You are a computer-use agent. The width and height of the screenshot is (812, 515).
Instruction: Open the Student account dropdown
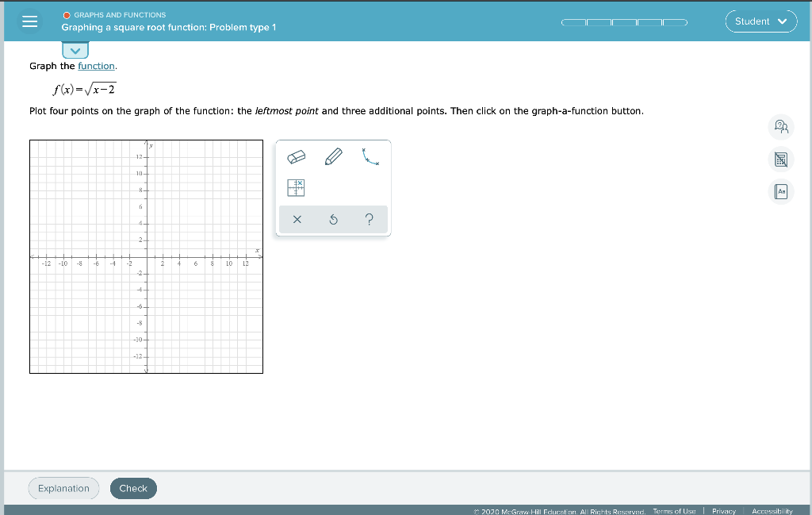(760, 21)
